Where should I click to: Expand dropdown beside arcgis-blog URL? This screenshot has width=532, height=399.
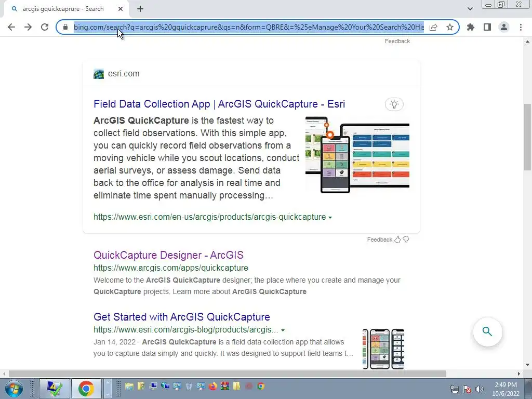coord(283,330)
